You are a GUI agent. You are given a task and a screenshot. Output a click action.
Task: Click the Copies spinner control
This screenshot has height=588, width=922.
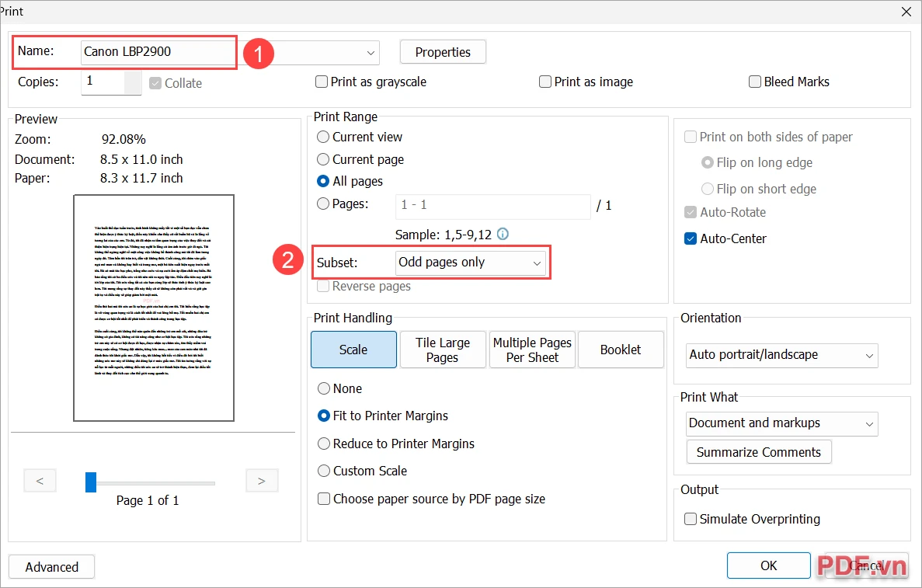click(133, 82)
